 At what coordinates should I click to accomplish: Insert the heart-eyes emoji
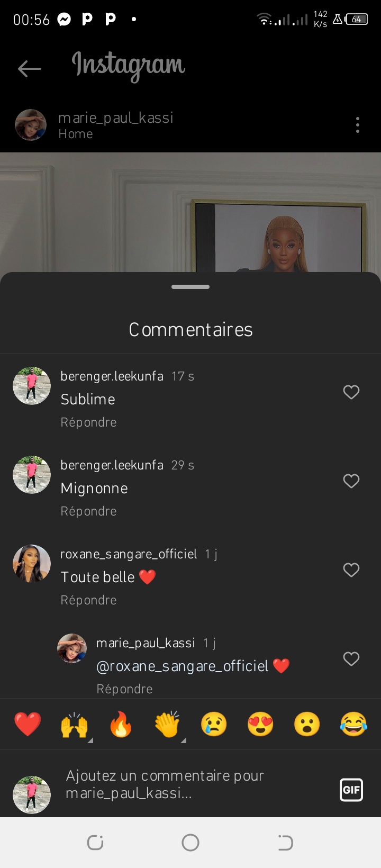coord(260,724)
